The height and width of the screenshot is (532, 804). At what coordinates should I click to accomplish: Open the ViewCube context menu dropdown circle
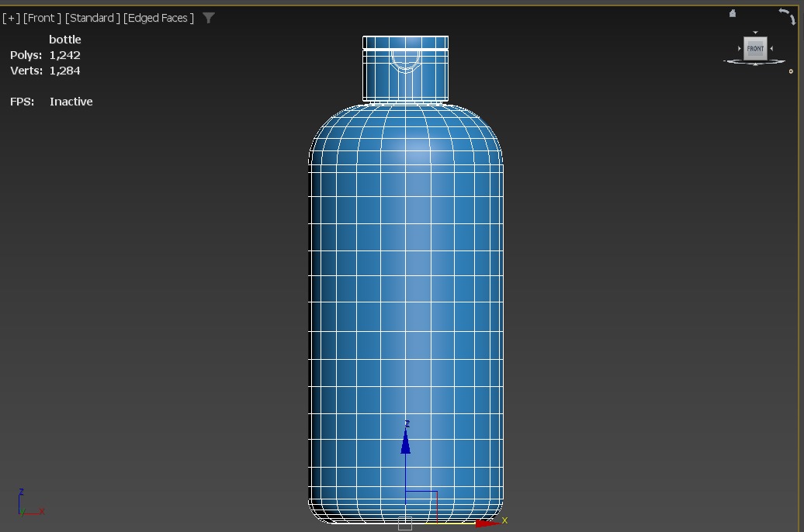tap(791, 71)
